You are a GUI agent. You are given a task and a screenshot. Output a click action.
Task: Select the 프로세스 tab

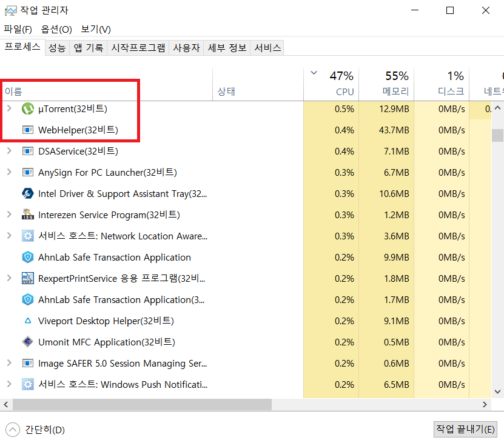coord(22,47)
